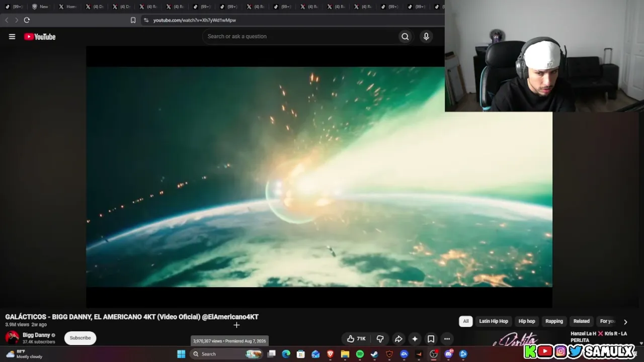
Task: Click the GALÁCTICOS video title text
Action: click(132, 317)
